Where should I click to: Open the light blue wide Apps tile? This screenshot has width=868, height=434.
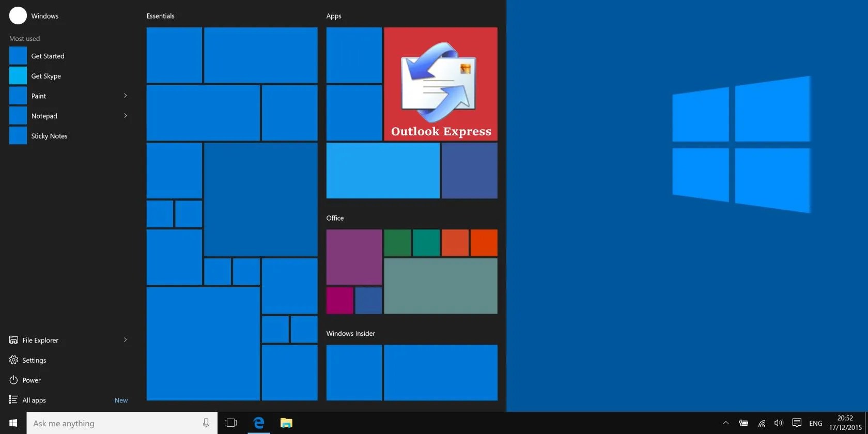pyautogui.click(x=383, y=171)
